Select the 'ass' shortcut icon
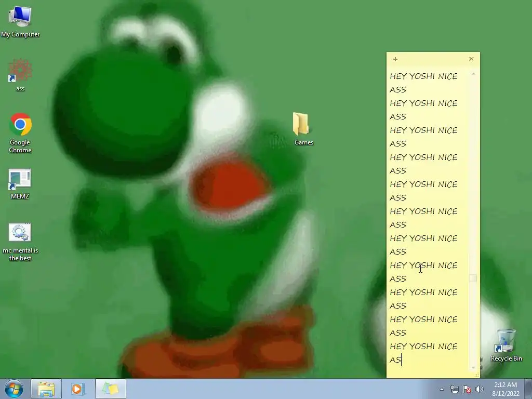The width and height of the screenshot is (532, 399). pos(20,75)
